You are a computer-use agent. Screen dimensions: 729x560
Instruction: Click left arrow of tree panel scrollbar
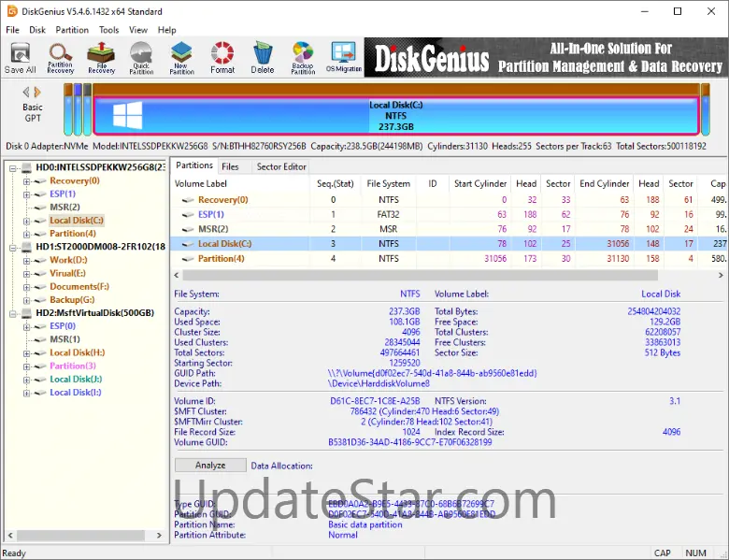click(10, 536)
